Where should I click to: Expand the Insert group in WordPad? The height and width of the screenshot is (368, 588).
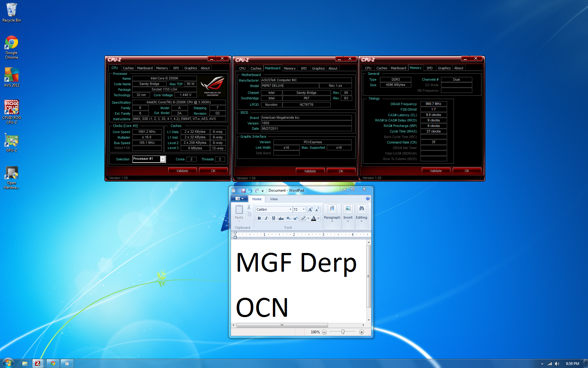coord(348,217)
